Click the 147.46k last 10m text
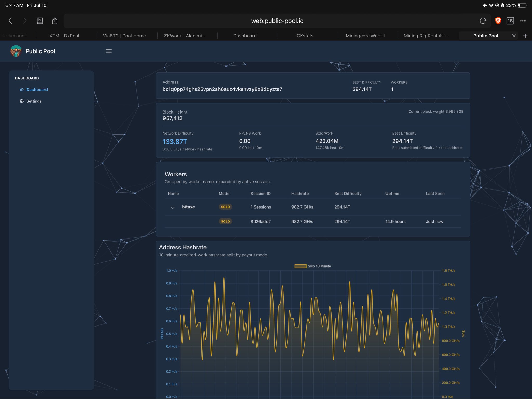This screenshot has width=532, height=399. pyautogui.click(x=330, y=148)
